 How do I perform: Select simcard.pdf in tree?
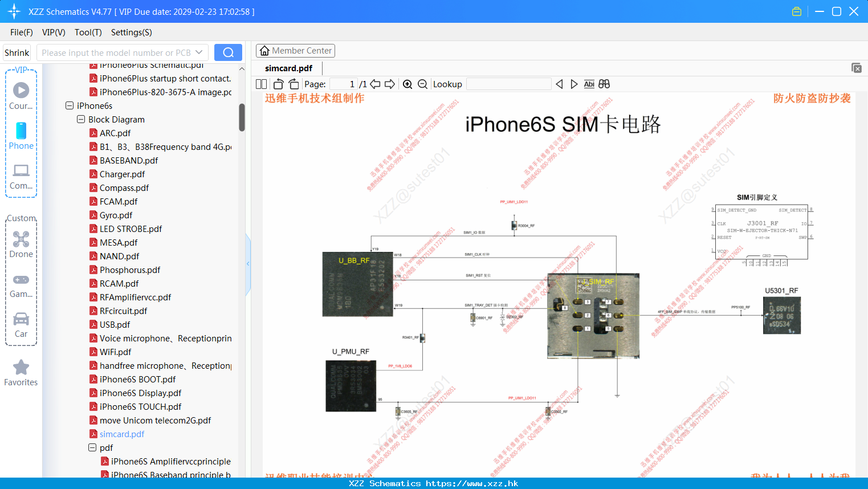tap(122, 434)
